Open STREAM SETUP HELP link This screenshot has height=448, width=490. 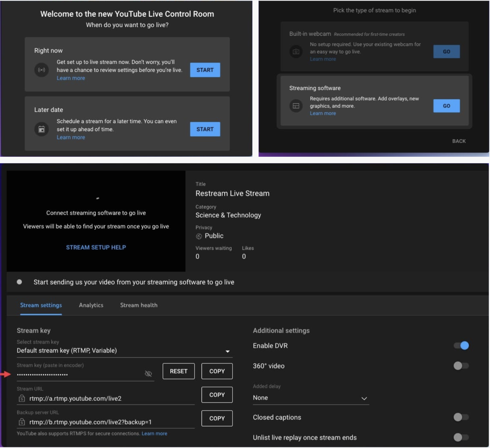(x=96, y=247)
